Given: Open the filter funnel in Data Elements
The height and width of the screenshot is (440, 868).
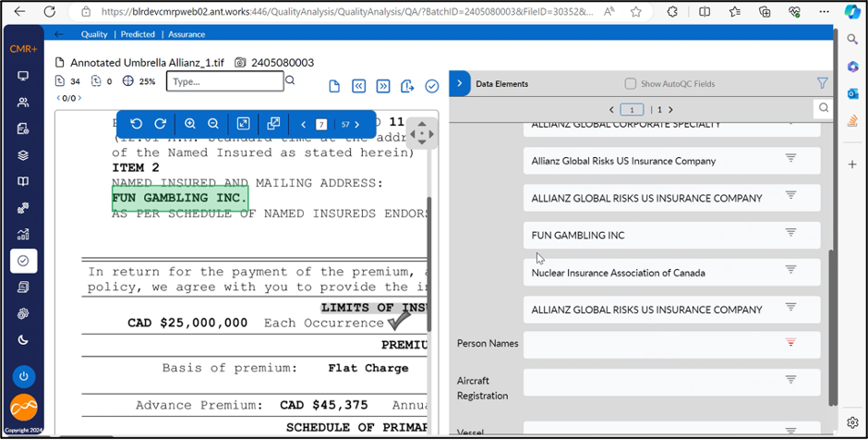Looking at the screenshot, I should (x=822, y=83).
